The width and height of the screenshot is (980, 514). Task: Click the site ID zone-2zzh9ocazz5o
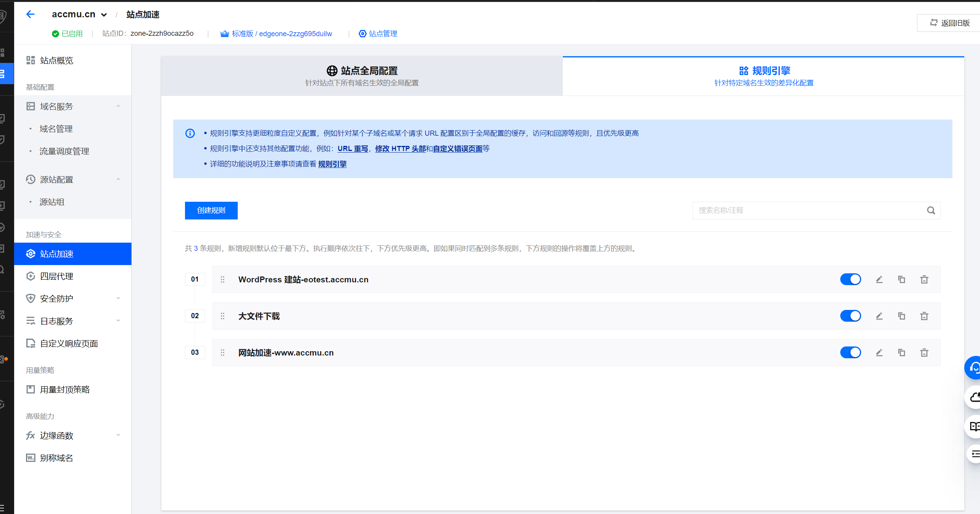162,33
